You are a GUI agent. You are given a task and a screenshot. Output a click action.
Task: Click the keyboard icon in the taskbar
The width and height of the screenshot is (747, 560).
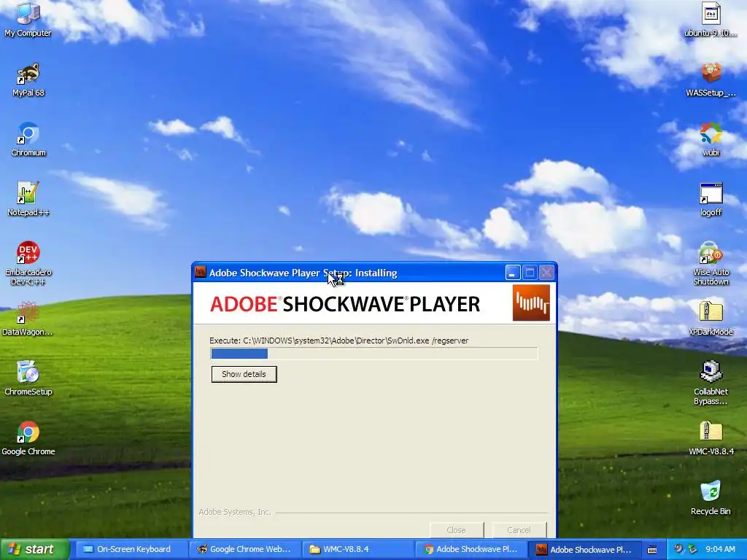(652, 550)
